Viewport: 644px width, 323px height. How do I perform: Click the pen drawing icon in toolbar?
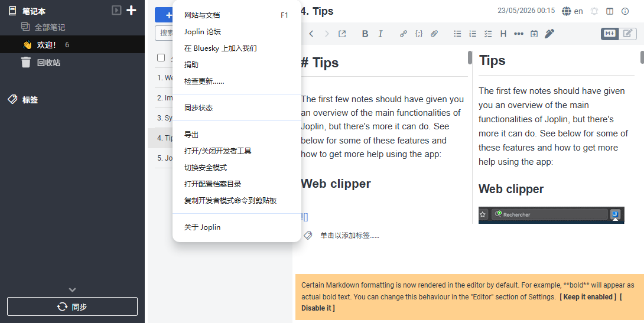(x=549, y=34)
